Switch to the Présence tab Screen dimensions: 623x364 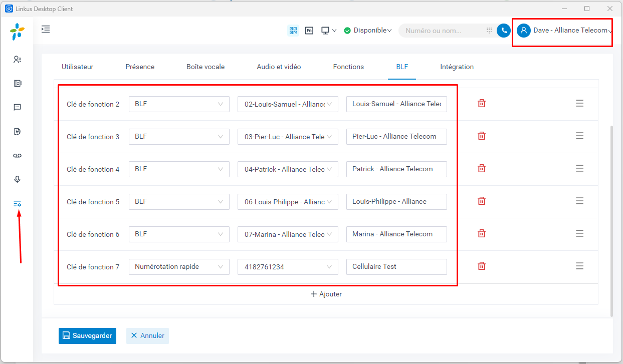pos(140,67)
